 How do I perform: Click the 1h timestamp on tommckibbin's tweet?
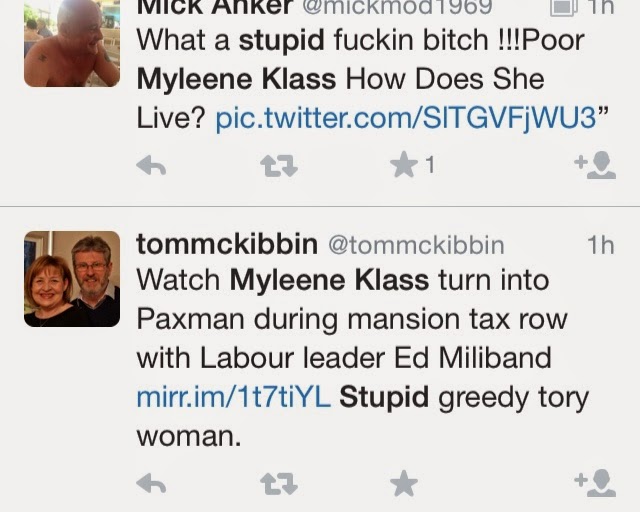(x=601, y=245)
